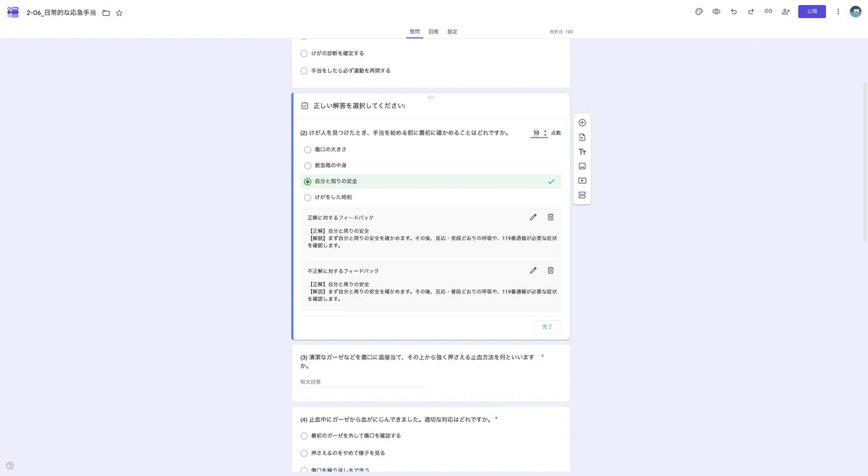Screen dimensions: 868x476
Task: Move form to folder icon
Action: [106, 13]
